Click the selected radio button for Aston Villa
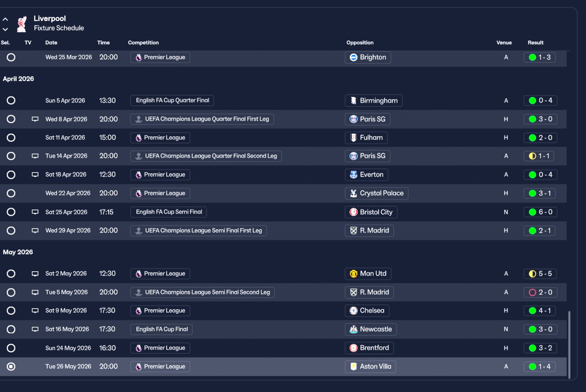This screenshot has width=586, height=392. (11, 366)
